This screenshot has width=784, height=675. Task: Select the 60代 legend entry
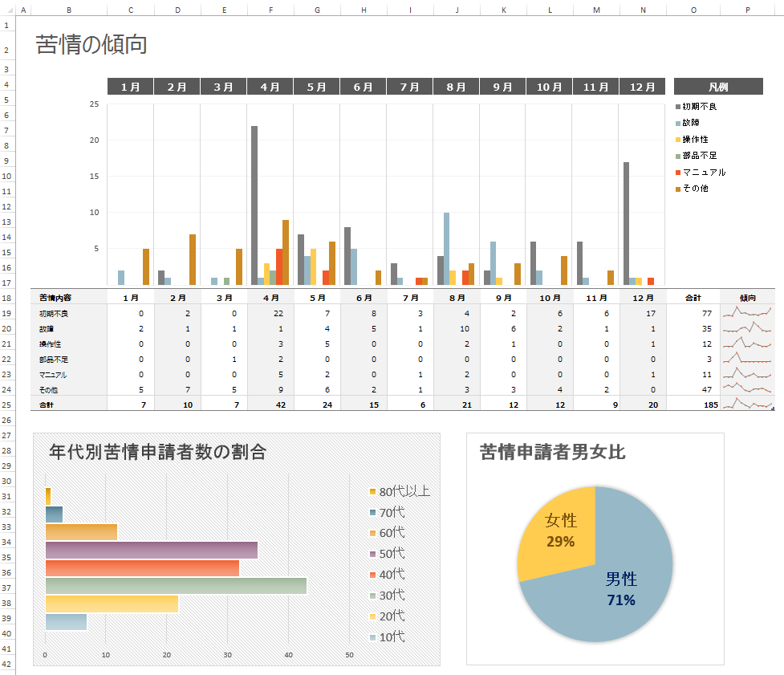click(x=388, y=533)
